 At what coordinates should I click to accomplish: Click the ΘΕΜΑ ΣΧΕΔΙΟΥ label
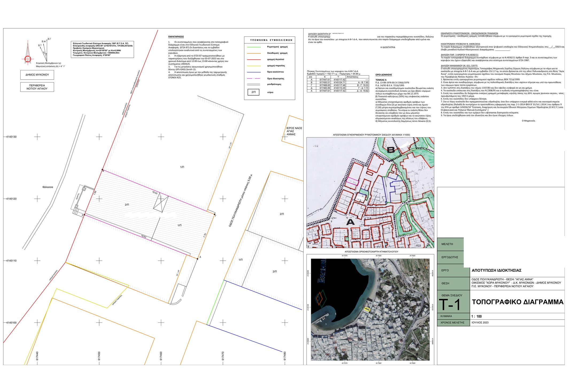(452, 295)
